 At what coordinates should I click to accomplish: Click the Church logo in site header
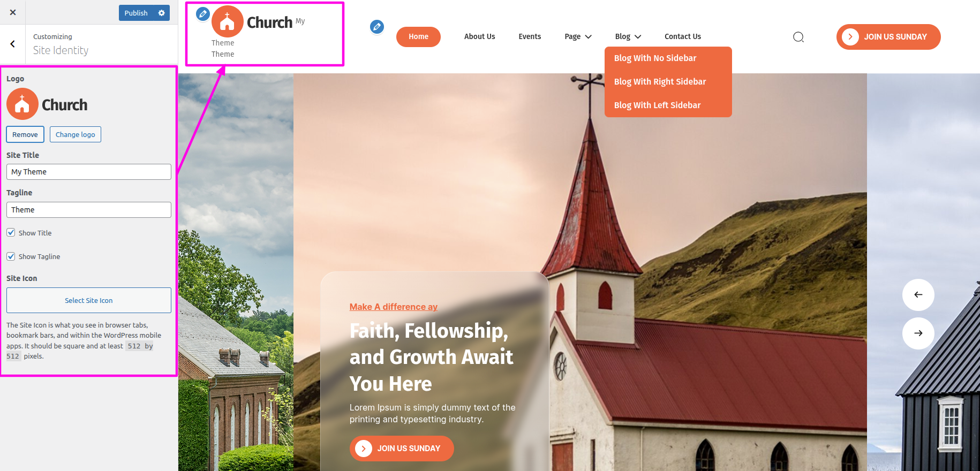click(252, 22)
